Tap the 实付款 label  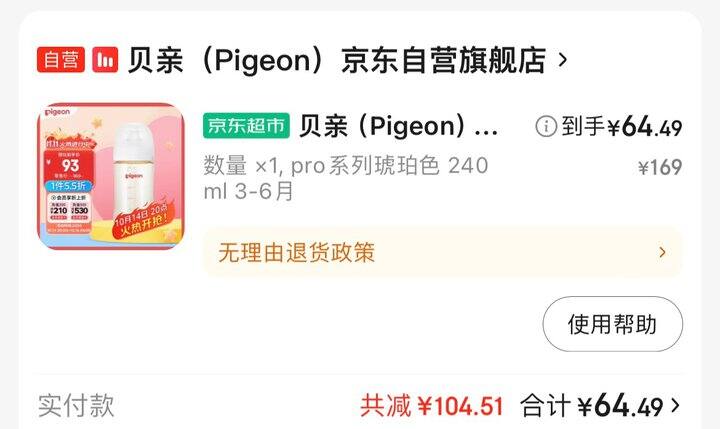point(76,406)
